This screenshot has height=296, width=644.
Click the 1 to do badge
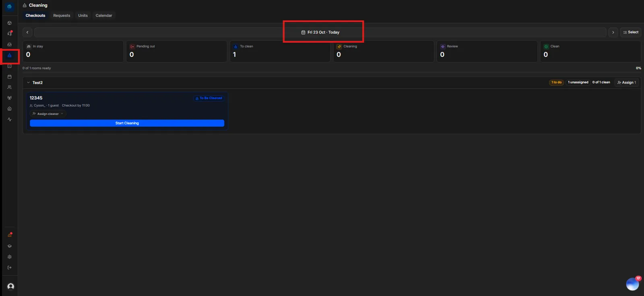click(x=556, y=83)
